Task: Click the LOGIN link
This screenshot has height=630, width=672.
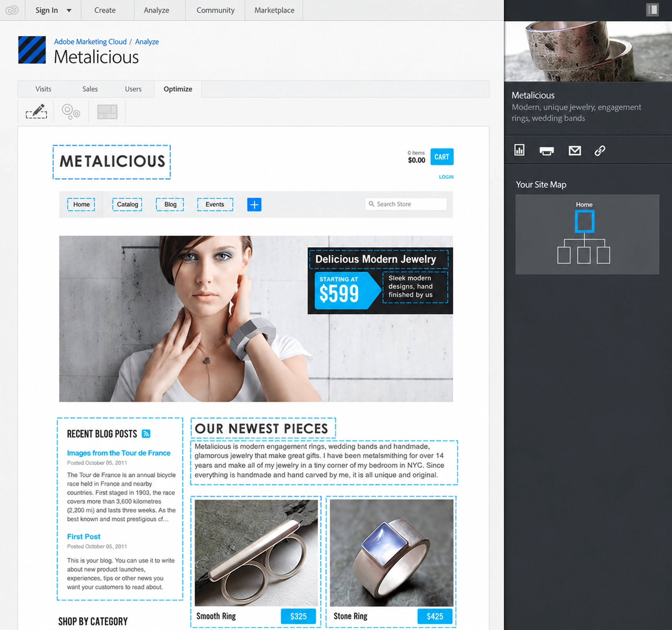Action: 446,177
